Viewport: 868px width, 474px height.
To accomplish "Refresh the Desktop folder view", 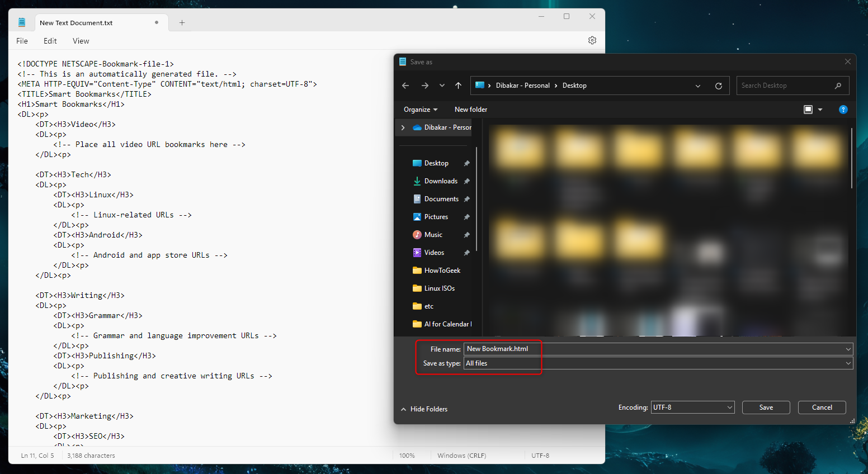I will point(719,85).
